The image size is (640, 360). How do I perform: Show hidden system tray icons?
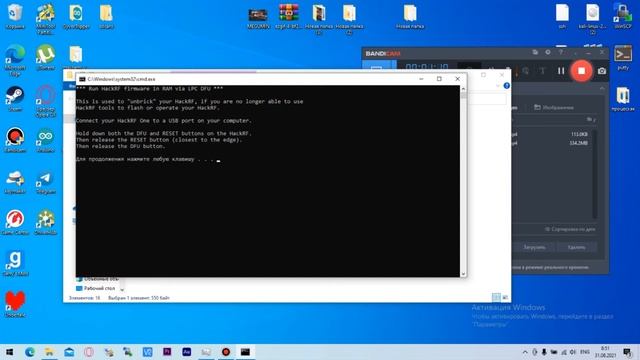[525, 352]
